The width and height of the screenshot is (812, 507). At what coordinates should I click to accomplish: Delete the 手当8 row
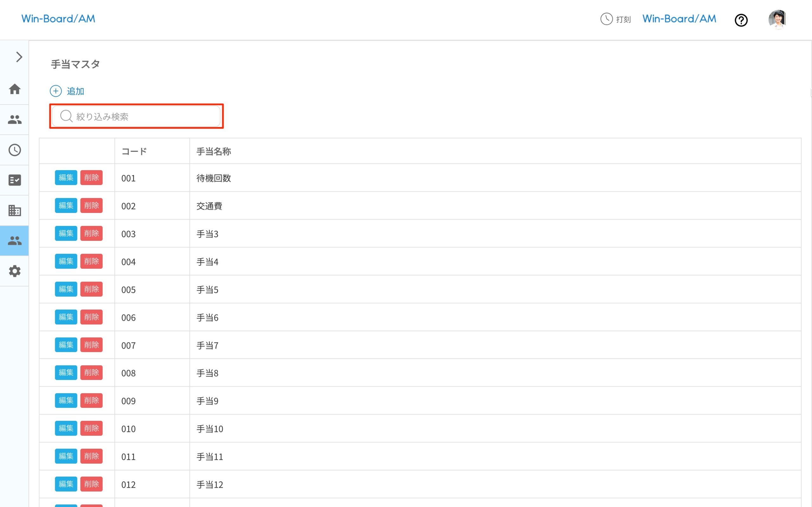point(91,373)
